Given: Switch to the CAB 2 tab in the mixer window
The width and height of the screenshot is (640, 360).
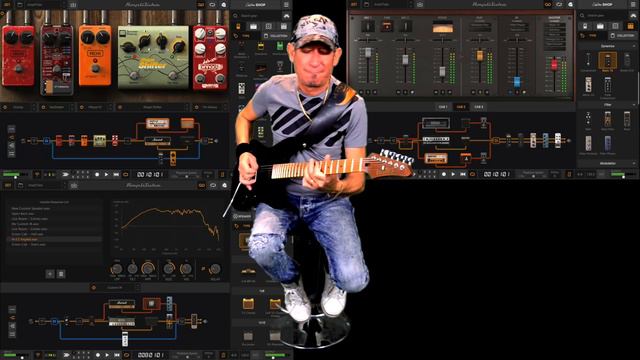Looking at the screenshot, I should pos(461,107).
